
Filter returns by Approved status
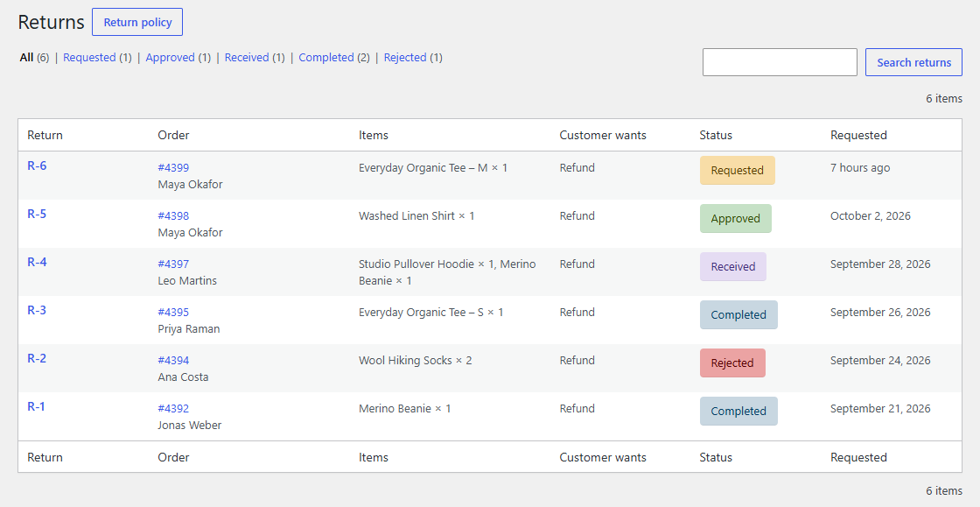click(170, 58)
